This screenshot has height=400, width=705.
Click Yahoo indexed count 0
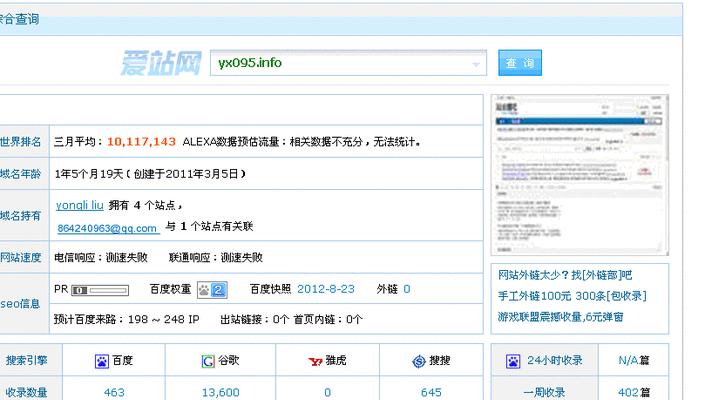(x=327, y=392)
